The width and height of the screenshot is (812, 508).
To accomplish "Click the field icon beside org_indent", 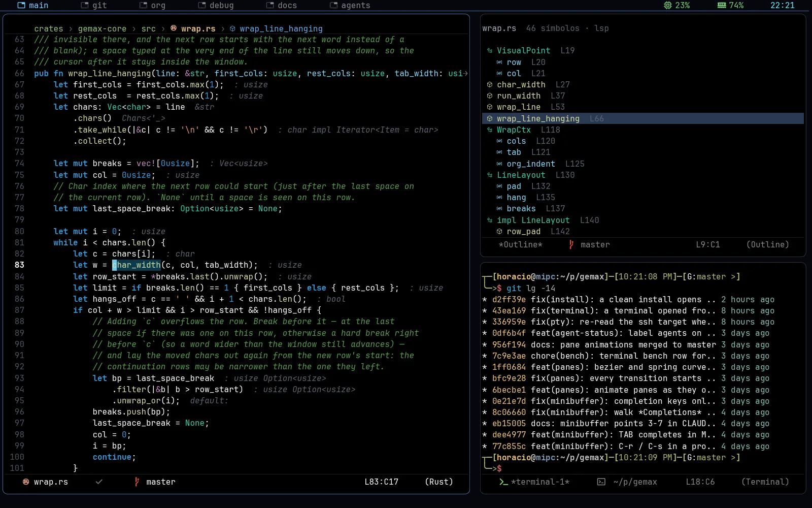I will [499, 164].
